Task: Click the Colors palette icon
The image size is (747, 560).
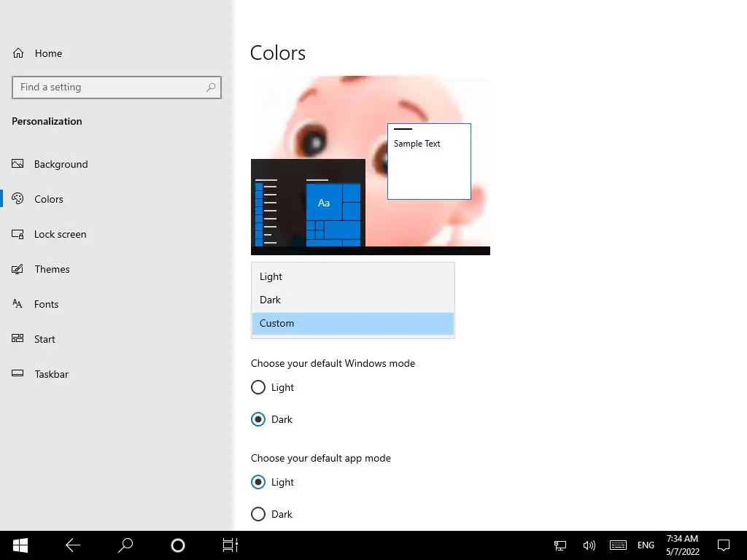Action: pos(18,198)
